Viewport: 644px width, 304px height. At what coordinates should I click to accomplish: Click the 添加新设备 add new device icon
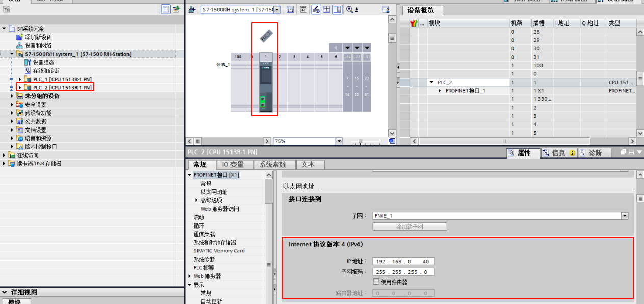click(x=20, y=37)
